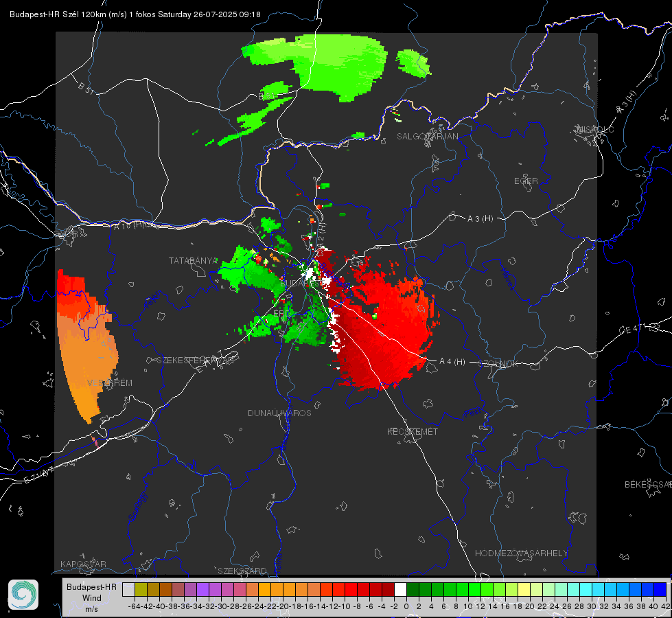
Task: Select the dark red swatch between -4 and -2
Action: pos(388,589)
